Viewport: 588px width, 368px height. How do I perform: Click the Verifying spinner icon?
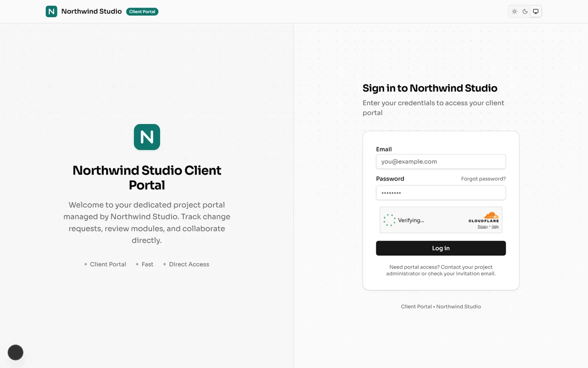tap(390, 220)
